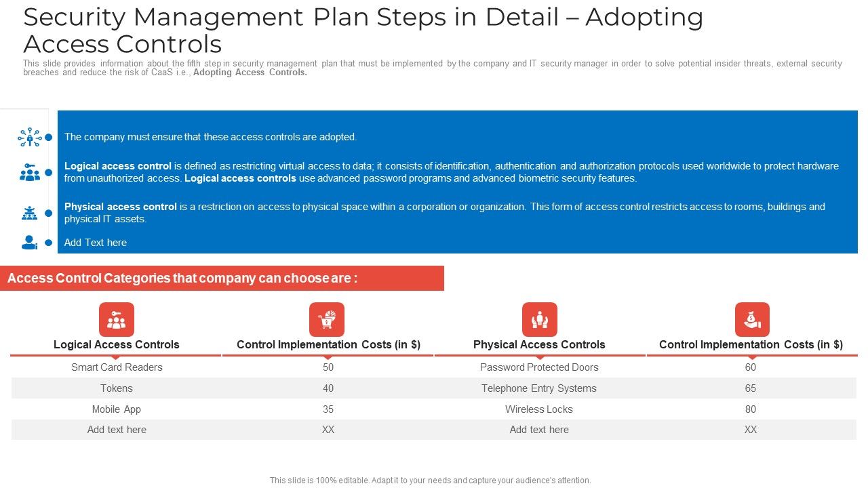Screen dimensions: 868x488
Task: Select the red group icon above Logical Access Controls
Action: pyautogui.click(x=116, y=319)
